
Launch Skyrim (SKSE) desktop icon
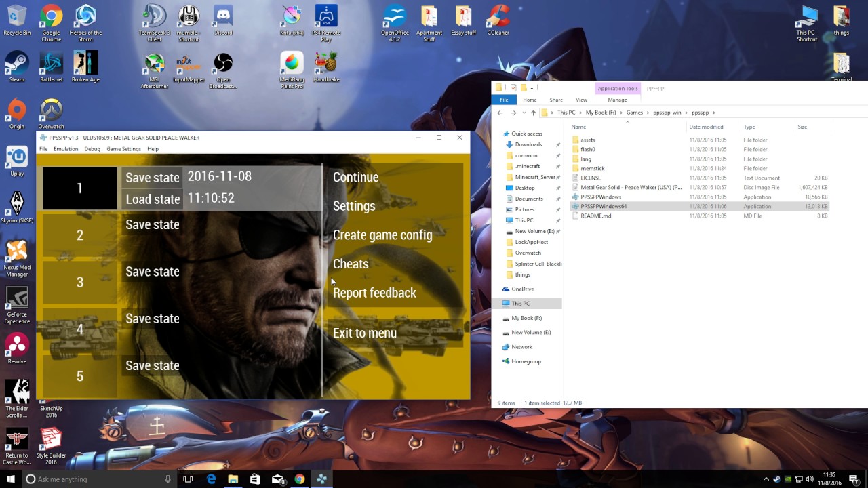coord(17,208)
